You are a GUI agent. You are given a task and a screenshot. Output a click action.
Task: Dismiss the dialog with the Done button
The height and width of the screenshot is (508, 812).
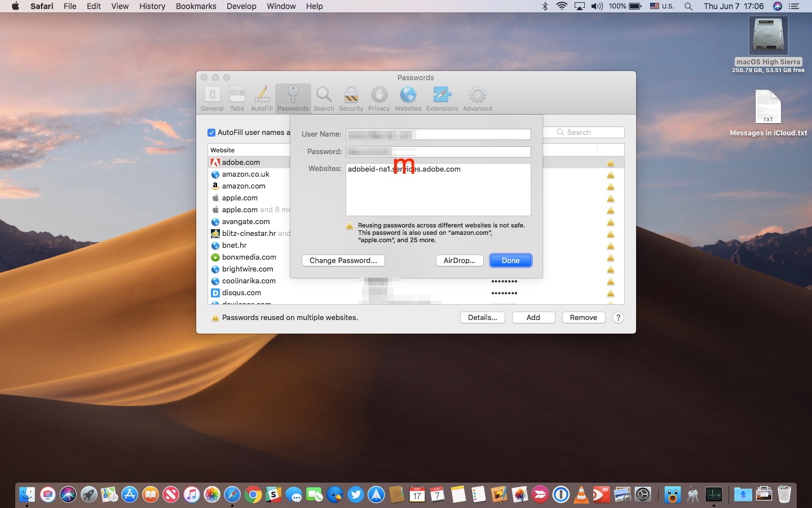(x=510, y=260)
